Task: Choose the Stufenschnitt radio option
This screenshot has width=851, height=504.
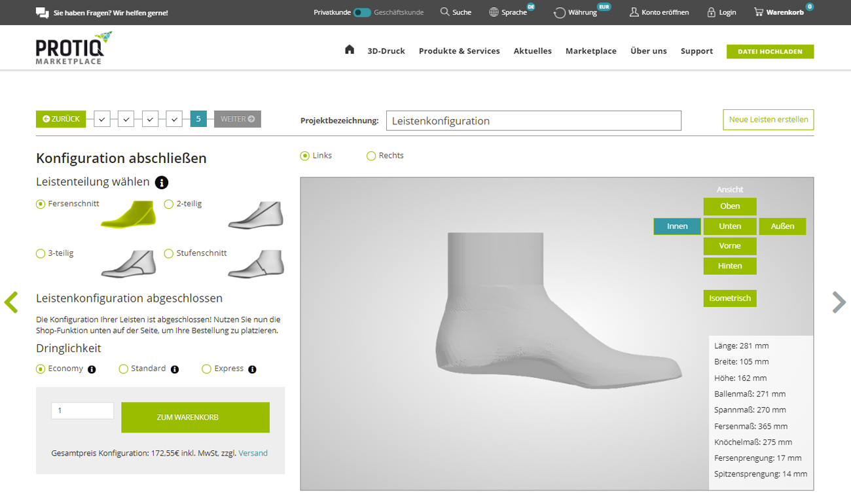Action: pos(169,253)
